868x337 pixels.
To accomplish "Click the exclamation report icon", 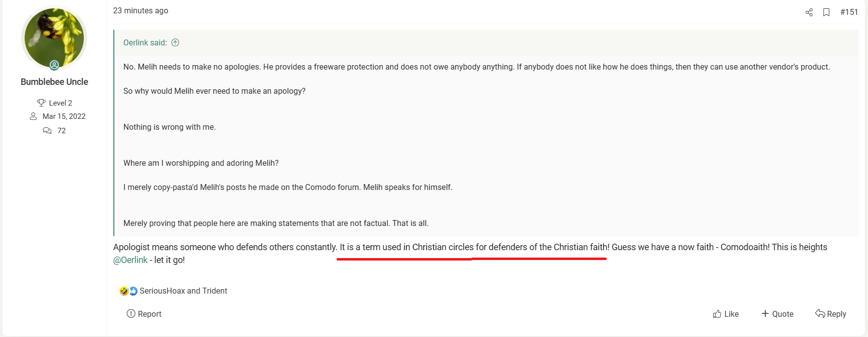I will [x=131, y=313].
